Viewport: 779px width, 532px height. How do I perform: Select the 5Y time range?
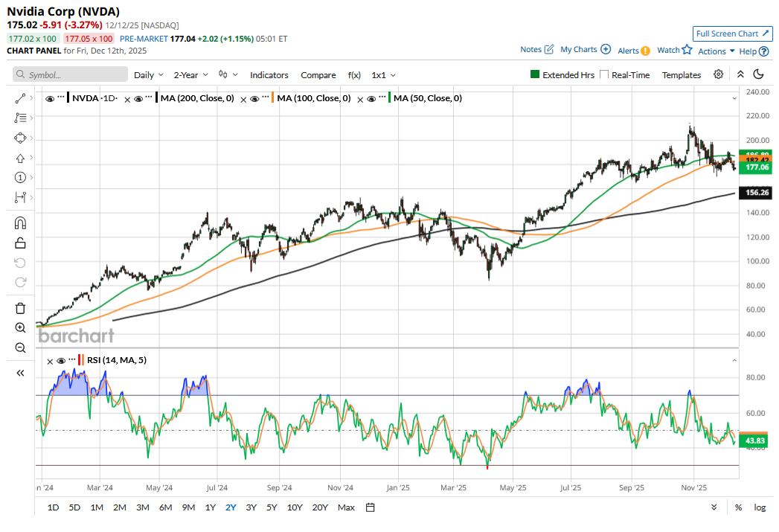[x=272, y=507]
